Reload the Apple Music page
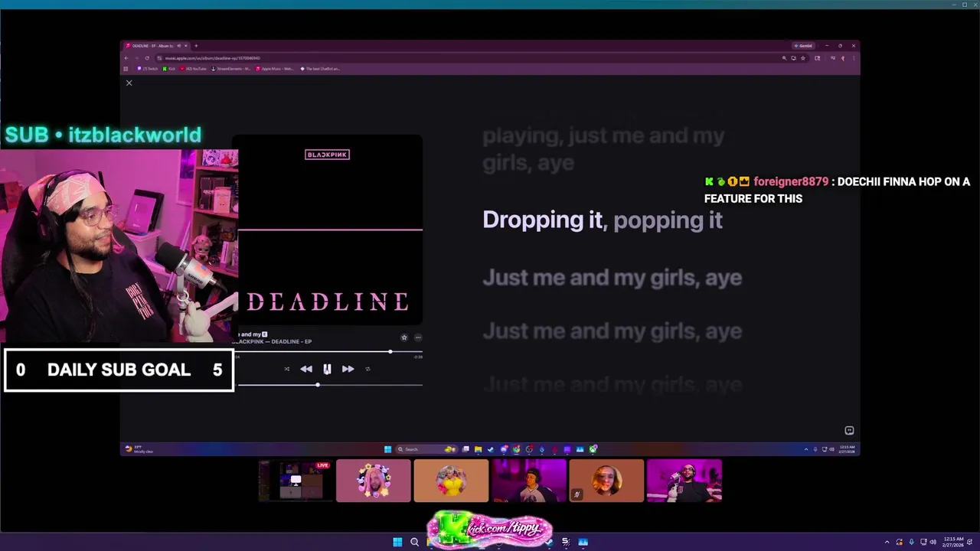980x551 pixels. (x=147, y=58)
